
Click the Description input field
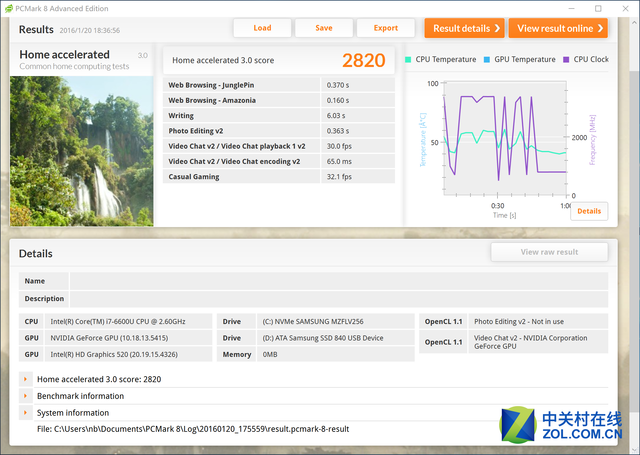339,299
